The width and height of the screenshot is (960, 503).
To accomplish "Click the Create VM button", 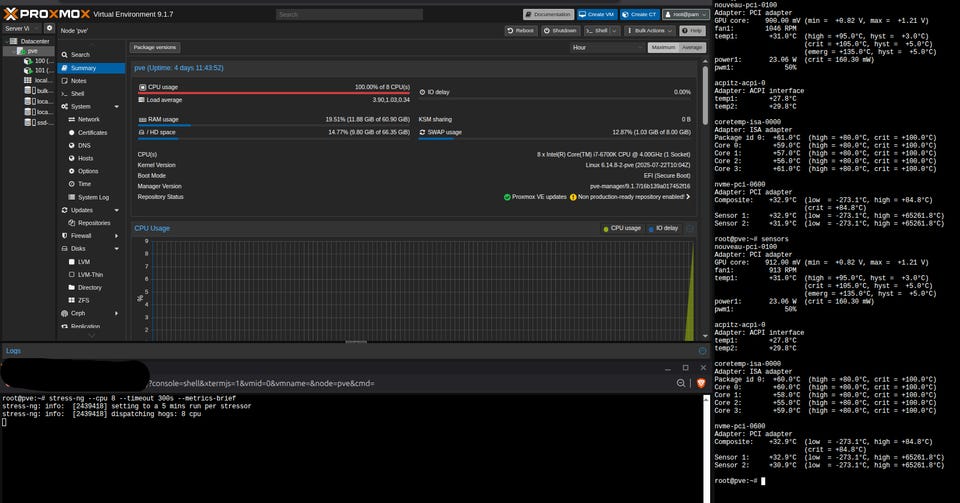I will click(x=599, y=15).
